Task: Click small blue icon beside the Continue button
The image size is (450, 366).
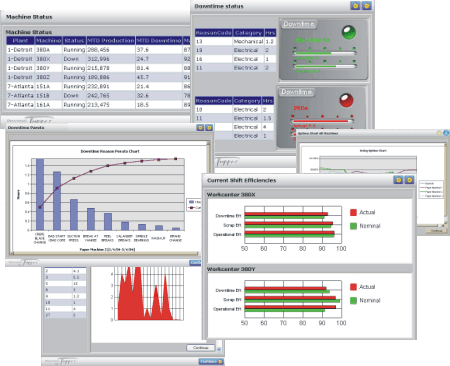Action: (x=219, y=349)
